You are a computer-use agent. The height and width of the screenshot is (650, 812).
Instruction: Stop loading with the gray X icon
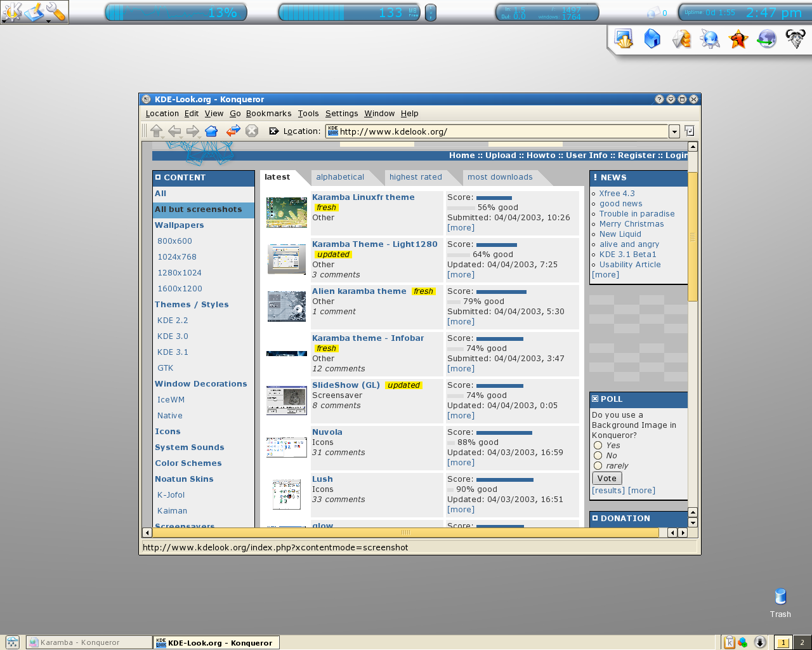click(x=252, y=131)
